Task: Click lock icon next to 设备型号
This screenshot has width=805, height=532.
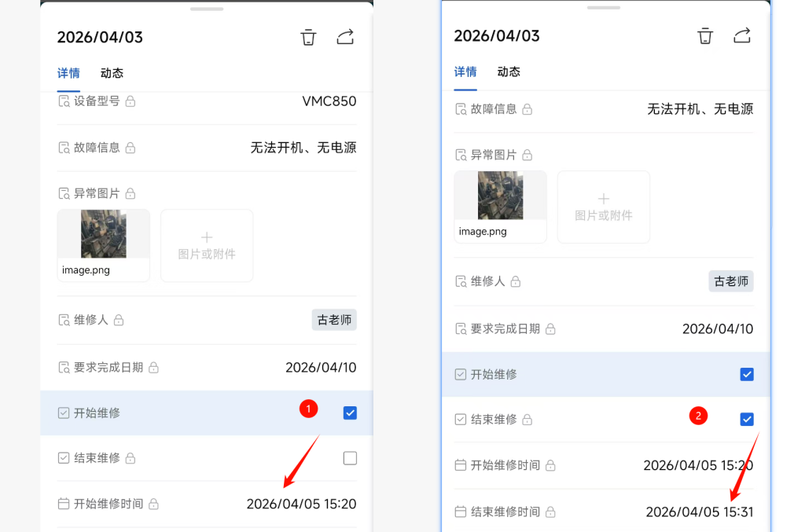Action: pos(130,101)
